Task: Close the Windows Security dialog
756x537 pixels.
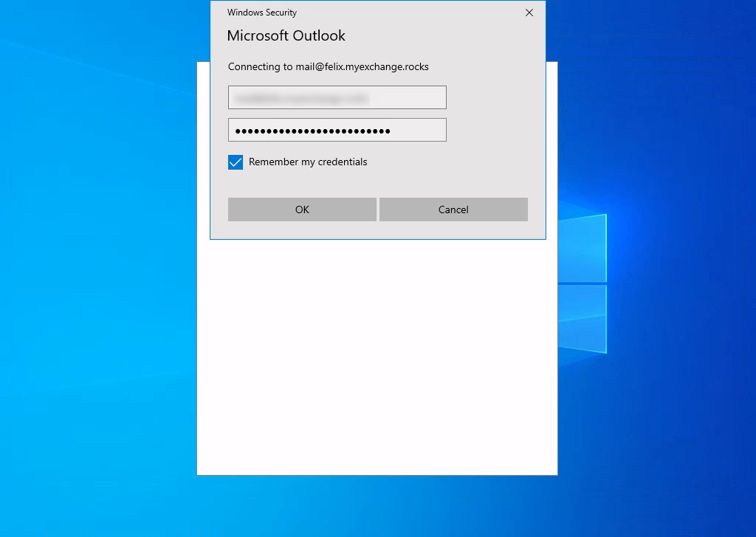Action: [x=529, y=13]
